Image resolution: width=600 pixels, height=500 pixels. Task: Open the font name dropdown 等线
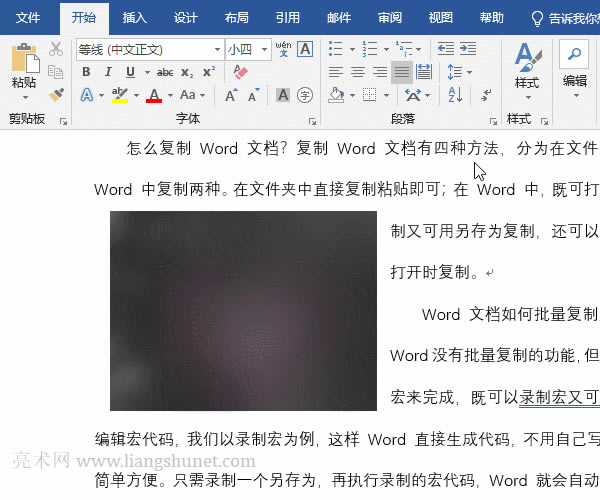point(217,49)
